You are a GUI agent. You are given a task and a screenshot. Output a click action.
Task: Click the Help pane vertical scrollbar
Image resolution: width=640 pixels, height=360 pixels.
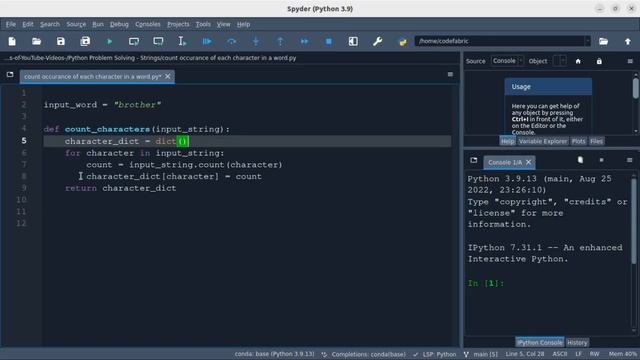point(636,102)
